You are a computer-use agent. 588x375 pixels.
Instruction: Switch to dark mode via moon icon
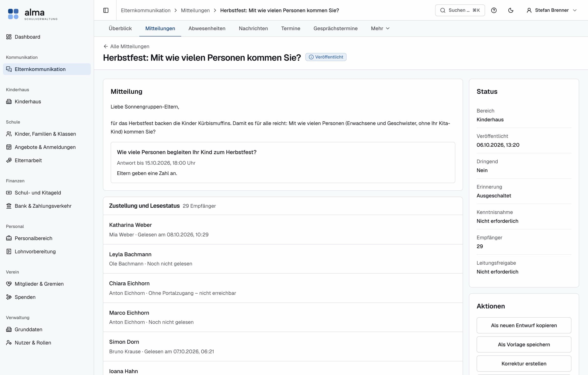coord(511,10)
